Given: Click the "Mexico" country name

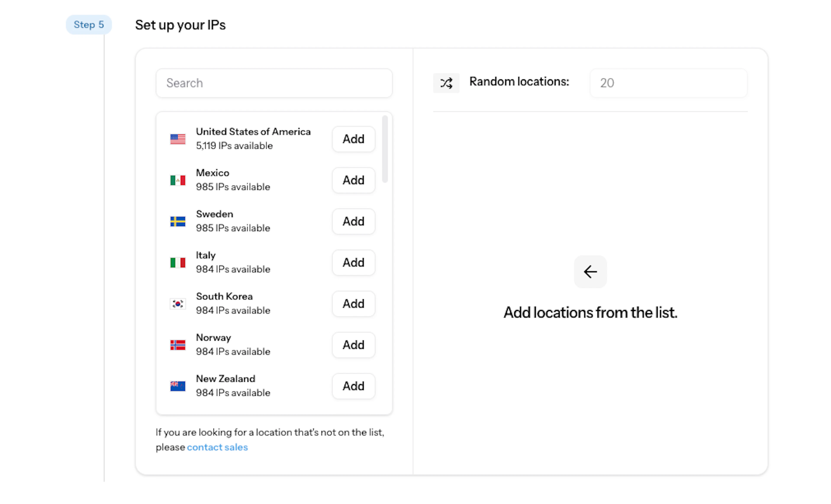Looking at the screenshot, I should 213,173.
